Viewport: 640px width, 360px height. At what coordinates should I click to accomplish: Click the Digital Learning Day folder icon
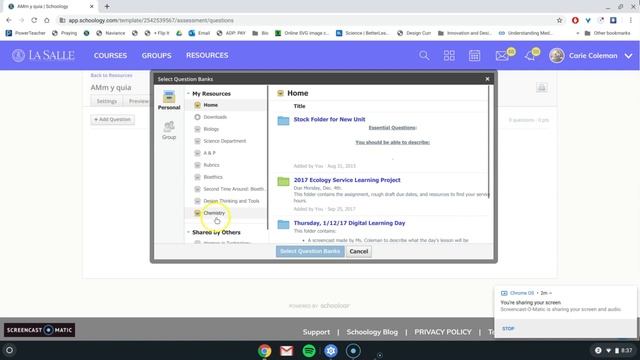(283, 224)
